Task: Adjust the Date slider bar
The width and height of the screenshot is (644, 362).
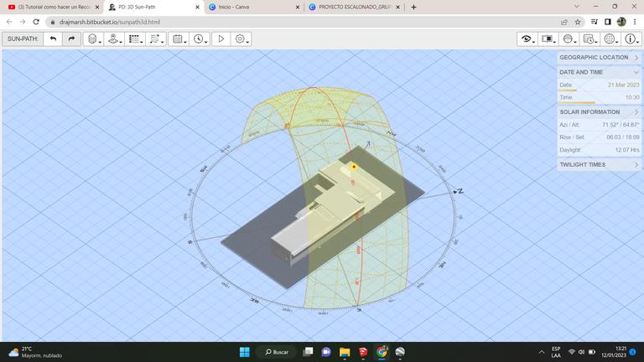Action: (568, 90)
